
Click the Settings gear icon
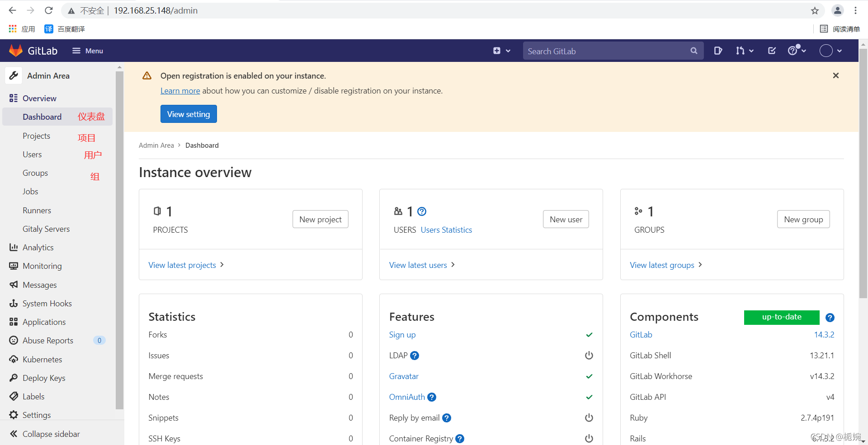coord(14,415)
